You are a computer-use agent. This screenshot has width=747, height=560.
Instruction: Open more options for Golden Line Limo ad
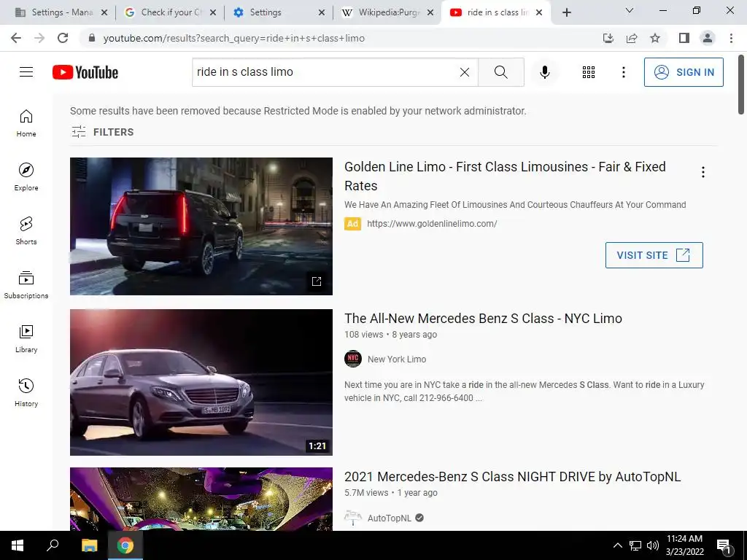(x=703, y=172)
